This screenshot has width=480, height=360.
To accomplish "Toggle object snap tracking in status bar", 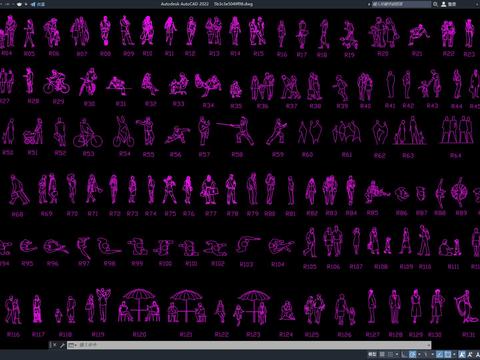I will pyautogui.click(x=440, y=354).
